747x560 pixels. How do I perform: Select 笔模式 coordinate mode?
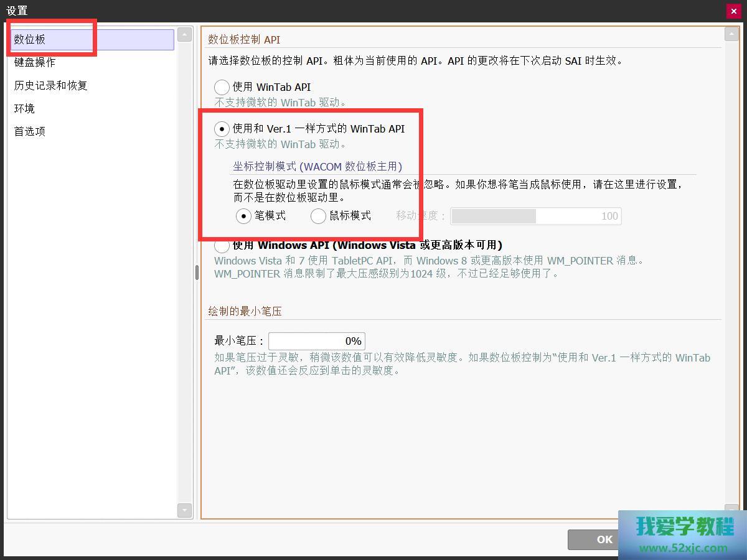coord(243,216)
